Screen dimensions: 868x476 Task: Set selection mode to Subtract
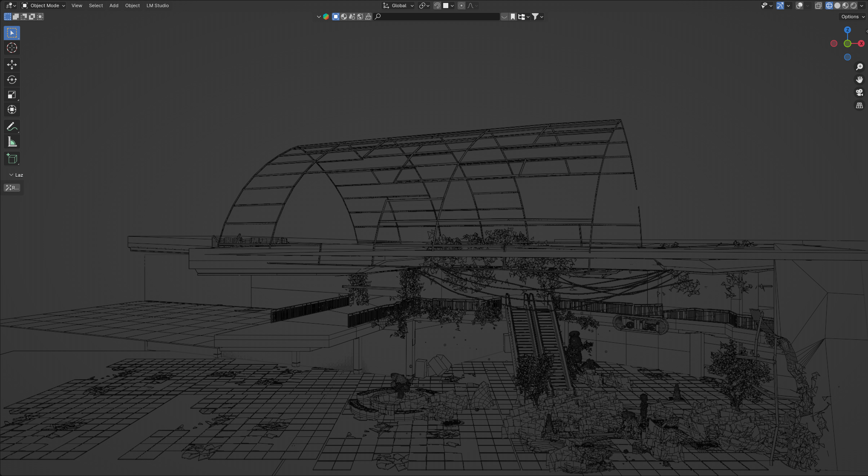24,17
